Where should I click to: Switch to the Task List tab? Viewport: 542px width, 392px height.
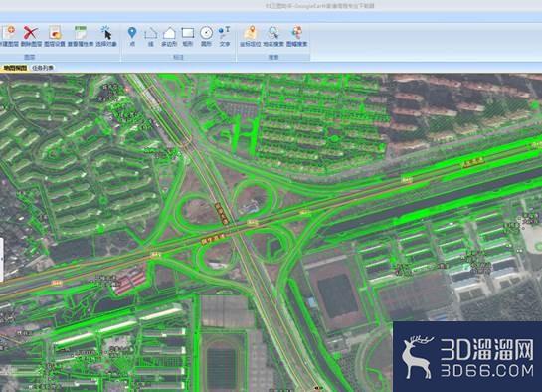click(43, 68)
